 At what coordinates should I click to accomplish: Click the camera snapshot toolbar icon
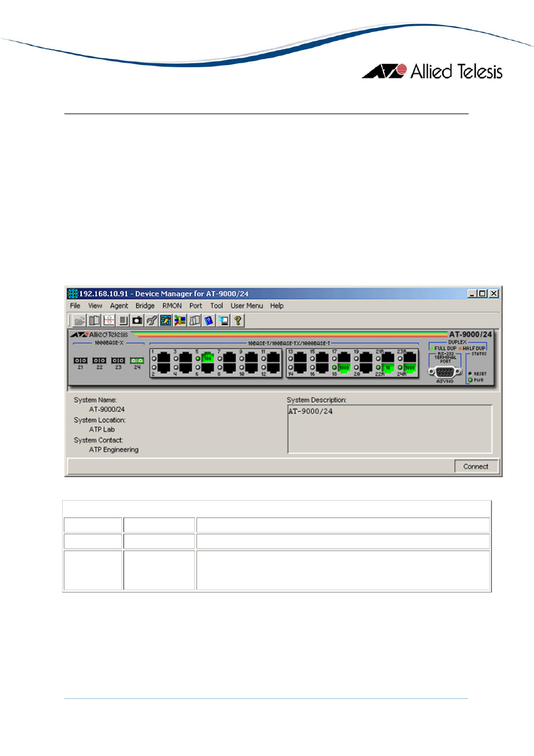tap(137, 320)
